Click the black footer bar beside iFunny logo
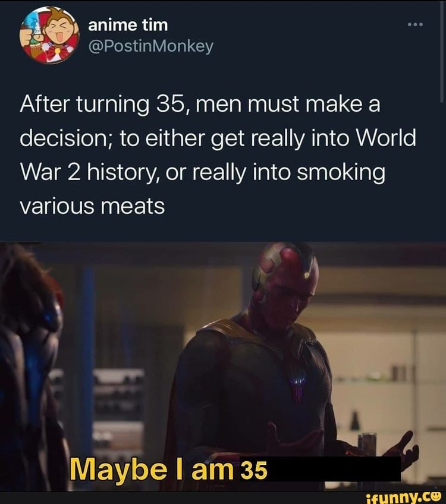This screenshot has height=504, width=446. point(182,498)
